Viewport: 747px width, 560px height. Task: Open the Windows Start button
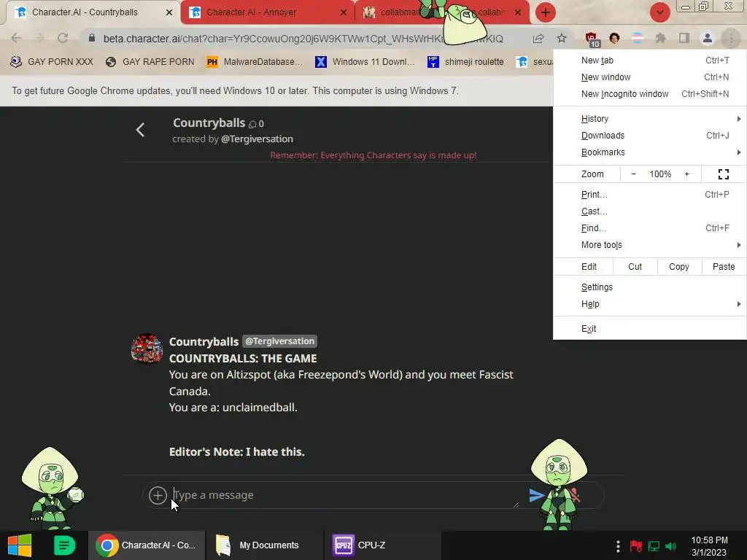pos(20,545)
